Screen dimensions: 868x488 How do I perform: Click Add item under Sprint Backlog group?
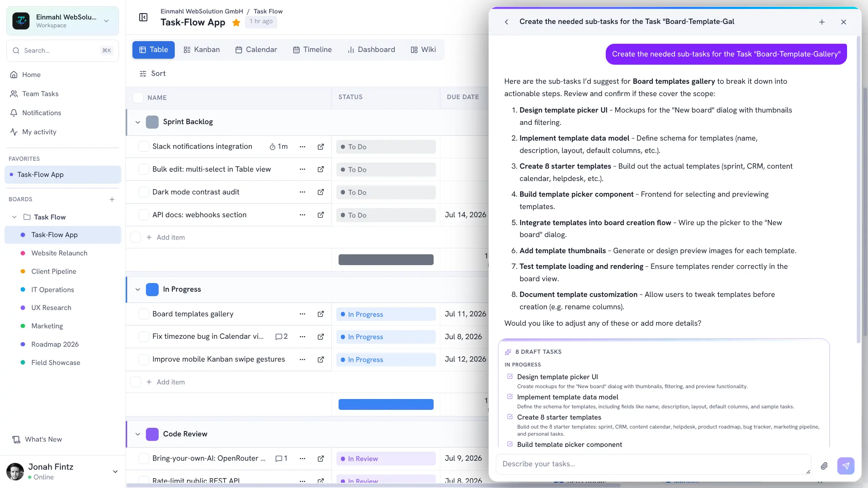(x=166, y=237)
